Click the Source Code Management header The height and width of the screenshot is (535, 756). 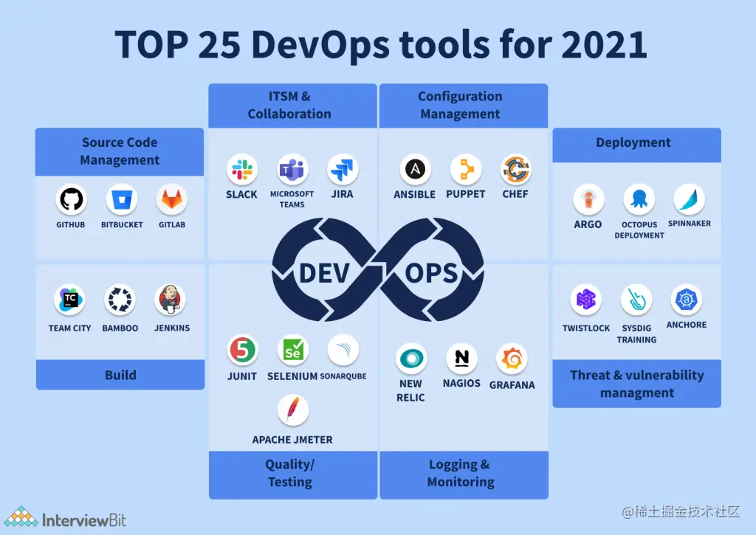tap(120, 151)
